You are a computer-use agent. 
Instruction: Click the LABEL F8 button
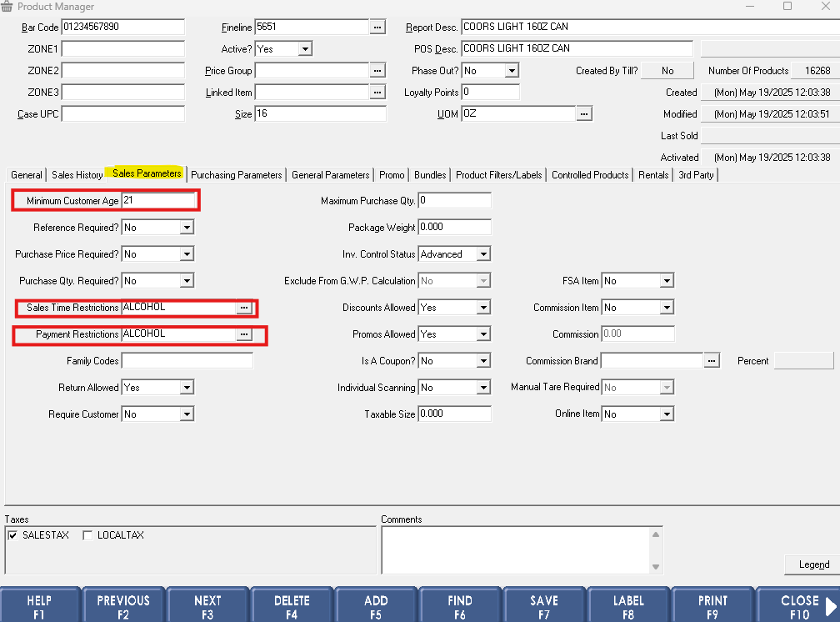pyautogui.click(x=628, y=606)
